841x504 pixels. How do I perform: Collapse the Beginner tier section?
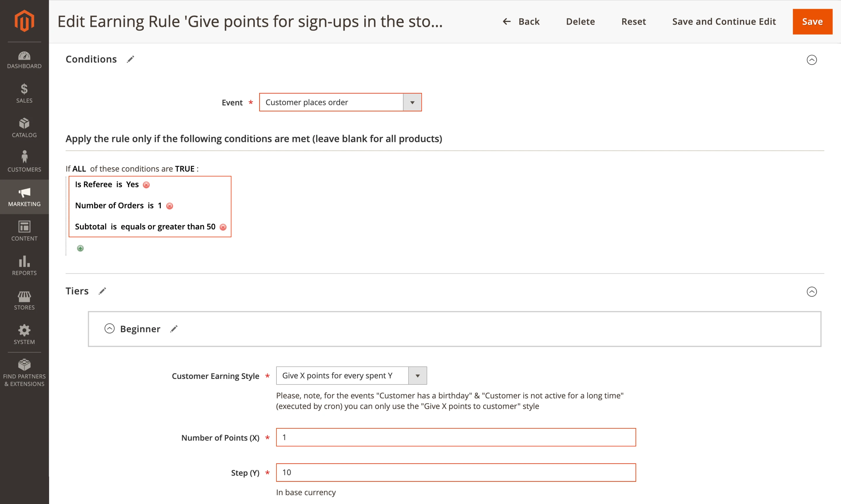109,328
